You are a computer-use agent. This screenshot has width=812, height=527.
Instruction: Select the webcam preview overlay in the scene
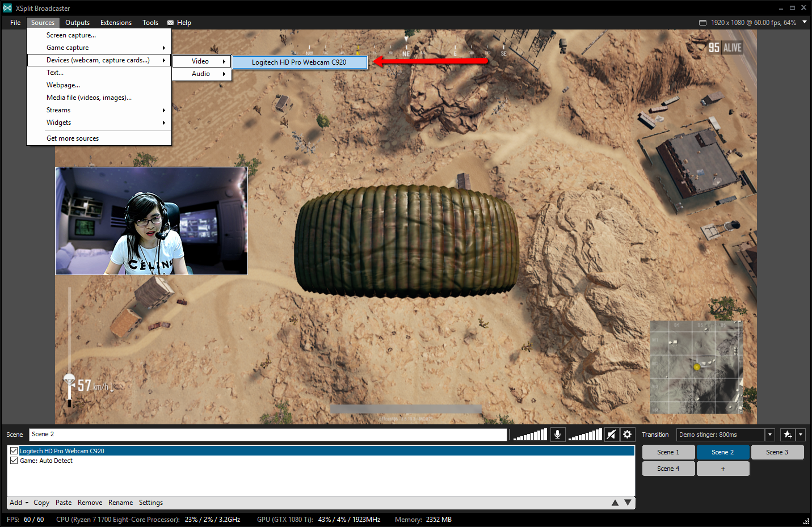[x=152, y=221]
